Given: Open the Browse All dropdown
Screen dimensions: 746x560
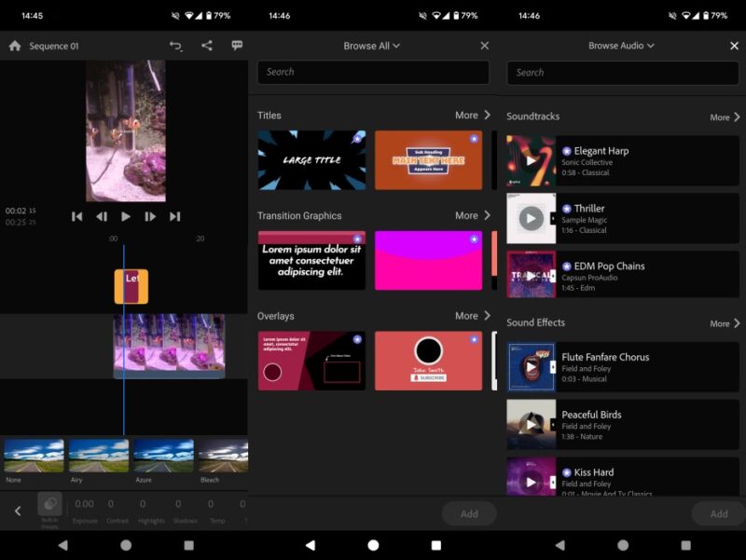Looking at the screenshot, I should [372, 45].
